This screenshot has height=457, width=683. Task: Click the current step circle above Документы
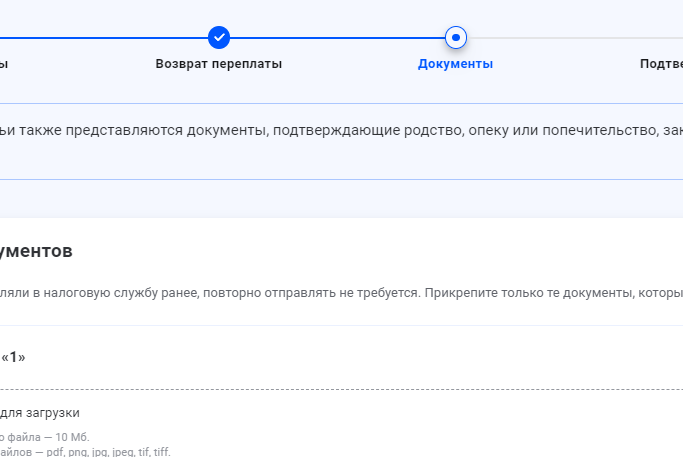pyautogui.click(x=456, y=38)
